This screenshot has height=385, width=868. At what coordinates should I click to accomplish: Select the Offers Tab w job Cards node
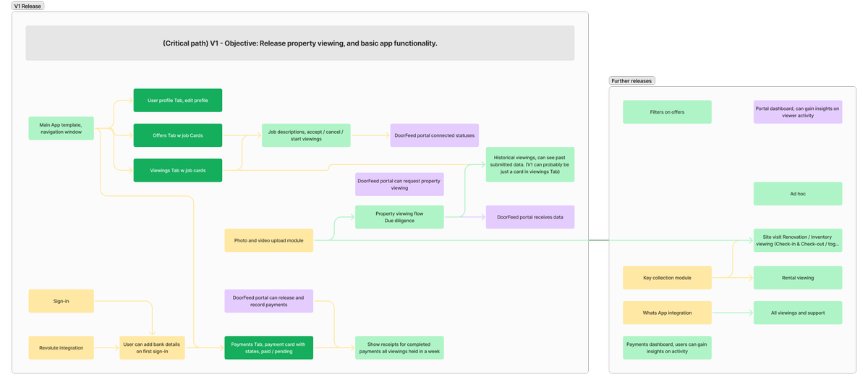point(178,135)
